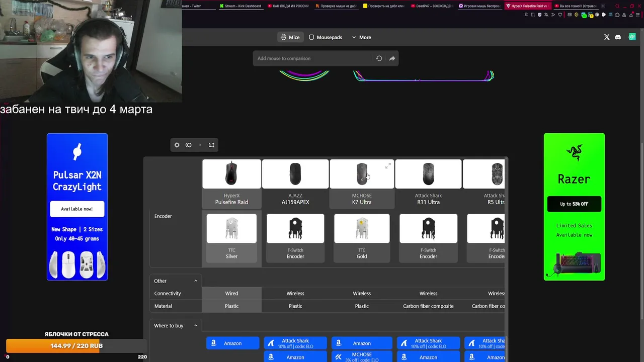Click the share arrow icon in the comparison bar
Image resolution: width=644 pixels, height=362 pixels.
392,58
